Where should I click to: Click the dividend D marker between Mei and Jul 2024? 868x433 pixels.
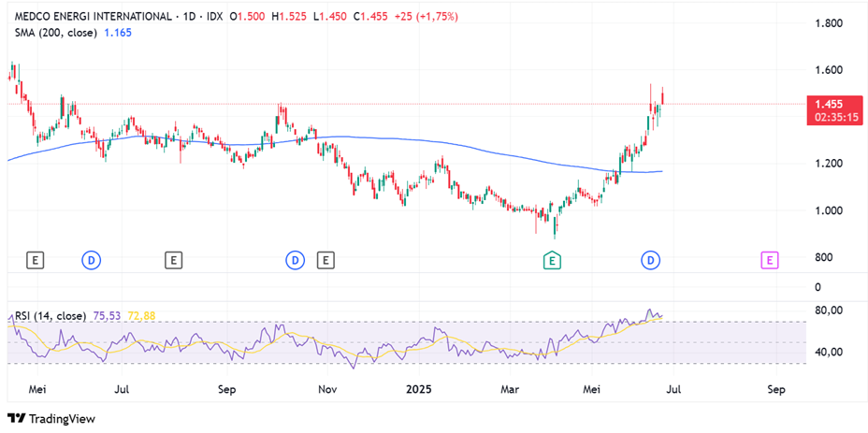coord(92,260)
